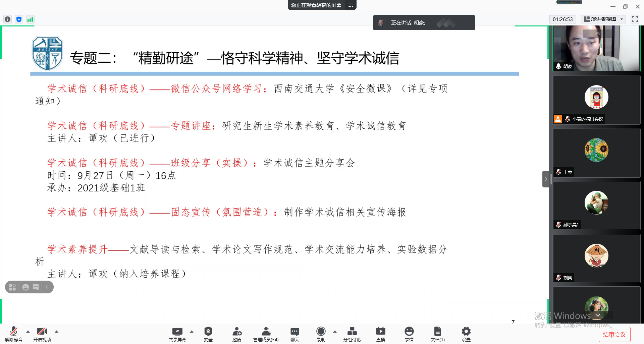Toggle full screen mode icon
This screenshot has height=344, width=644.
635,19
